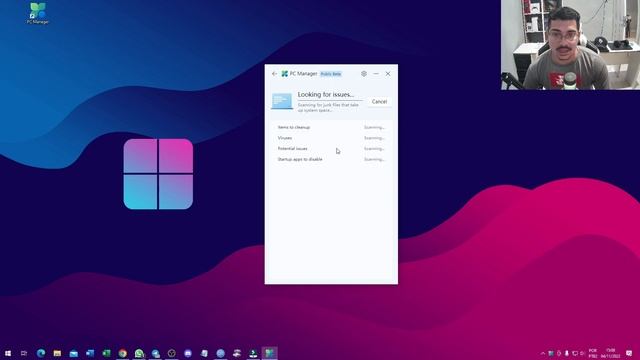Open Task View on the taskbar
Image resolution: width=640 pixels, height=360 pixels.
pyautogui.click(x=24, y=353)
